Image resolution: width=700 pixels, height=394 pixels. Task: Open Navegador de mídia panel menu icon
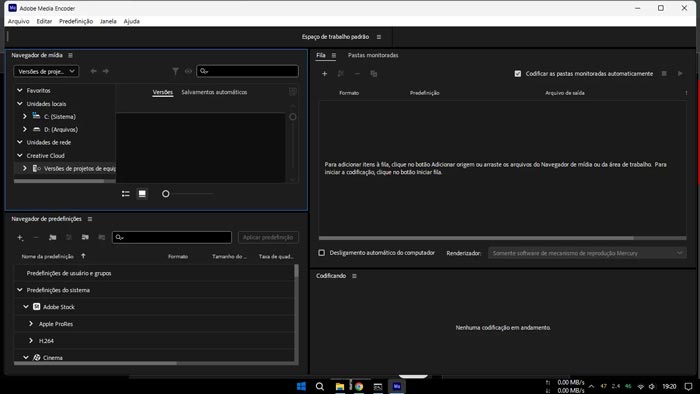(x=70, y=55)
